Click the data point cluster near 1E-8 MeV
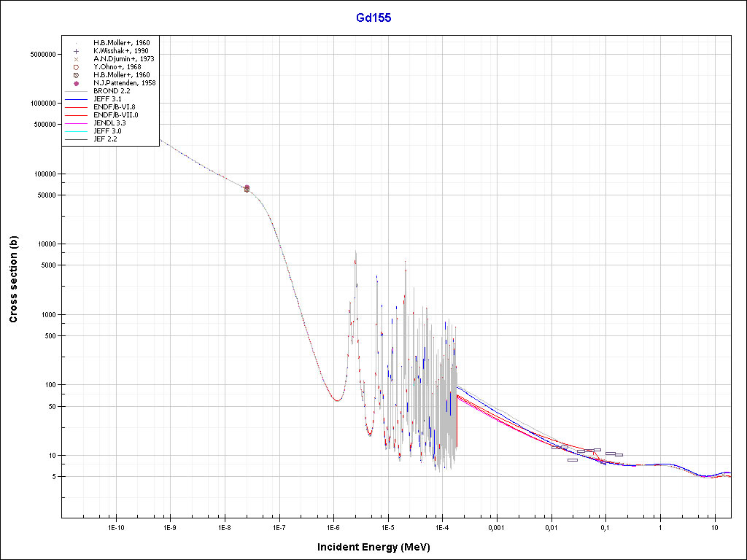 pos(247,188)
